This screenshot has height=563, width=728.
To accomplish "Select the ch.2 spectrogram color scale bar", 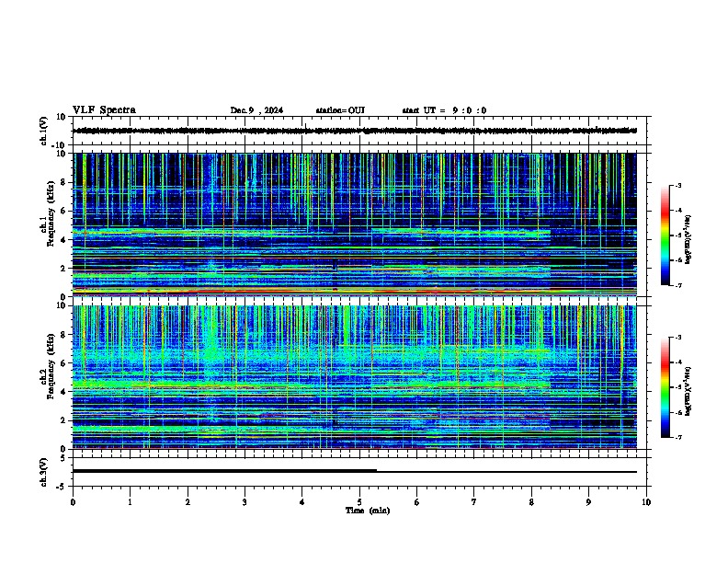I will coord(665,387).
